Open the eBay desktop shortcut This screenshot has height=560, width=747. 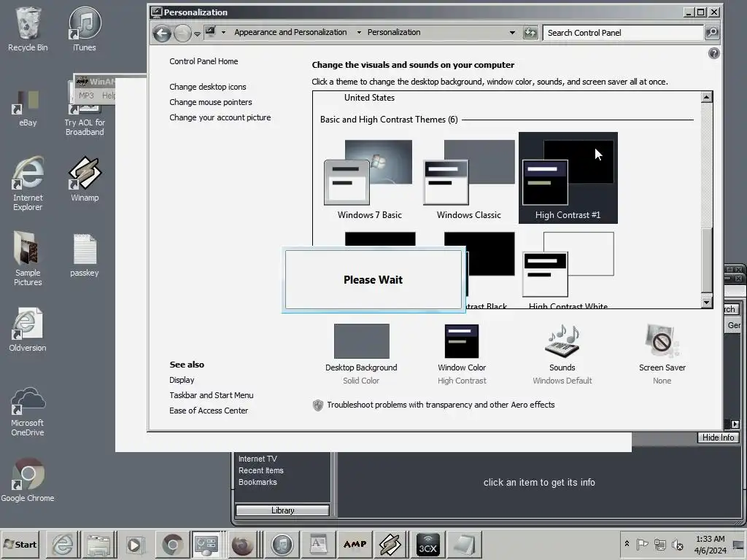27,109
